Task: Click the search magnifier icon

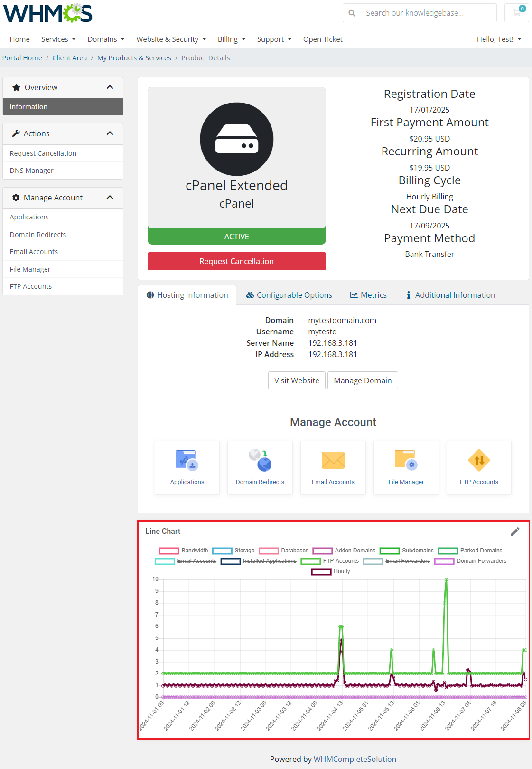Action: point(352,13)
